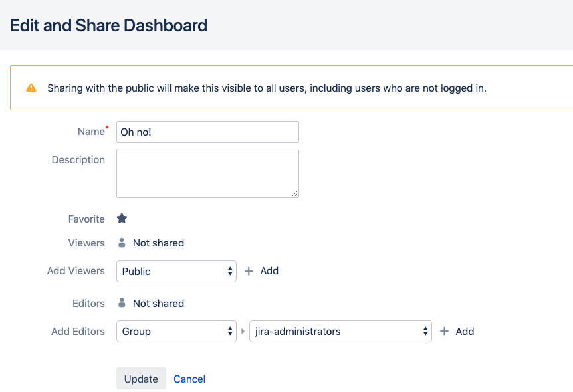Click the Add button for editors
573x392 pixels.
tap(457, 331)
